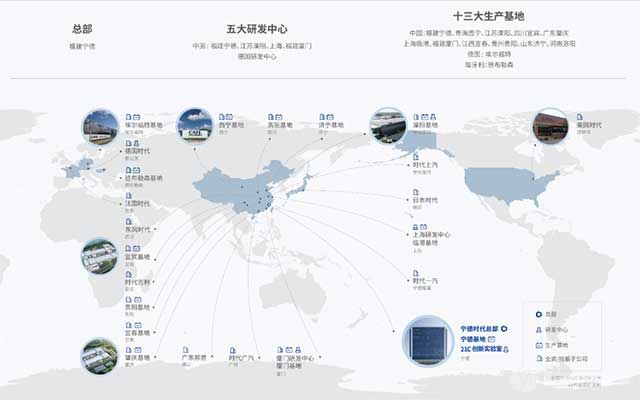Select the 时代广汽 label
Image resolution: width=640 pixels, height=400 pixels.
[x=241, y=358]
